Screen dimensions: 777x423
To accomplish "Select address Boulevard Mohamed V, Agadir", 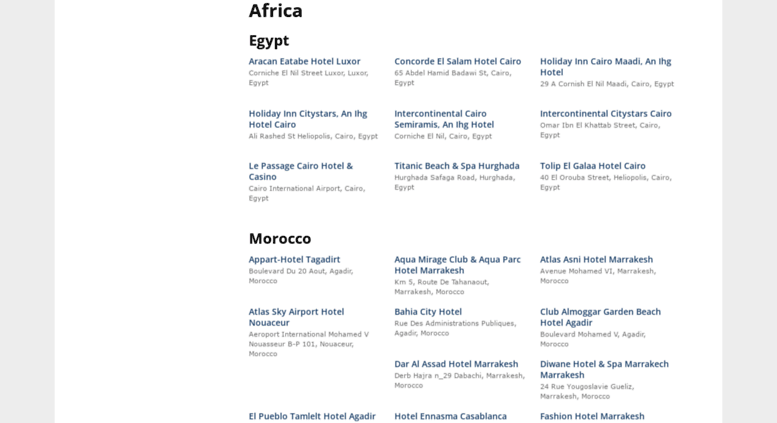I will coord(593,339).
